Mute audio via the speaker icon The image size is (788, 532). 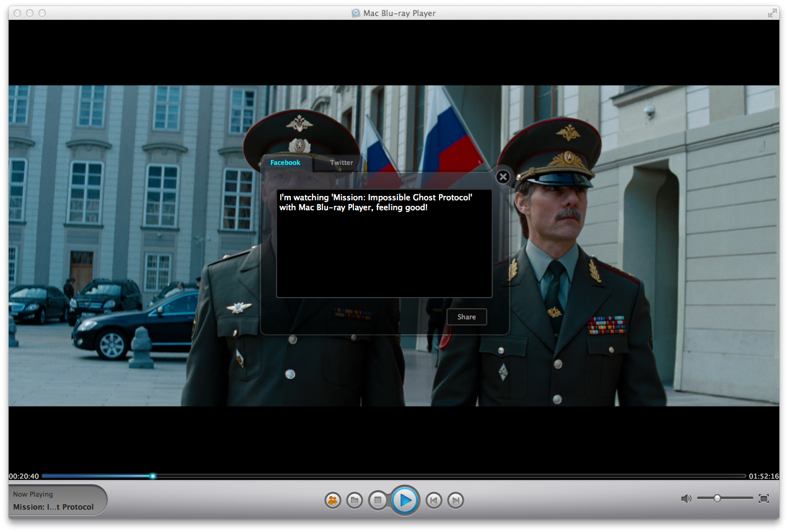[686, 499]
